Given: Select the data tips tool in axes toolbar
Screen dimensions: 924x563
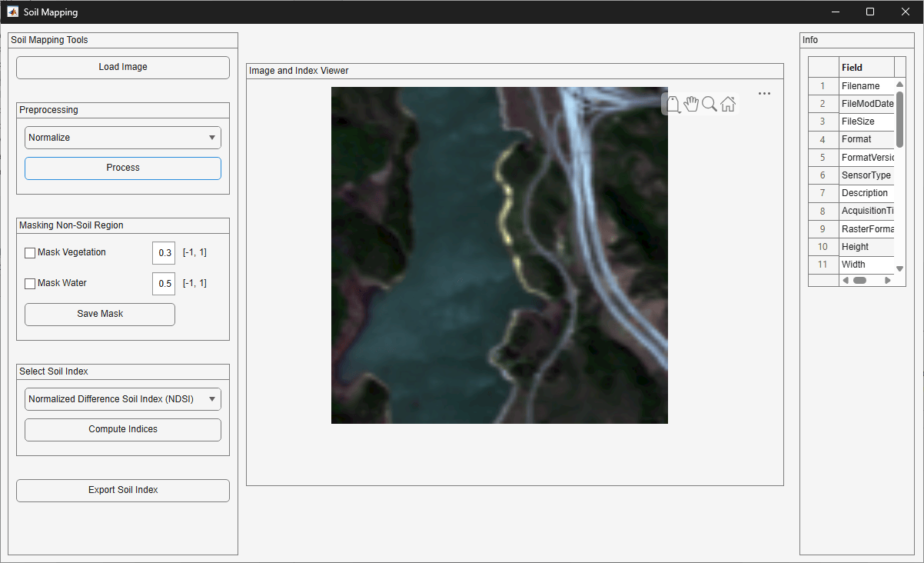Looking at the screenshot, I should click(673, 104).
